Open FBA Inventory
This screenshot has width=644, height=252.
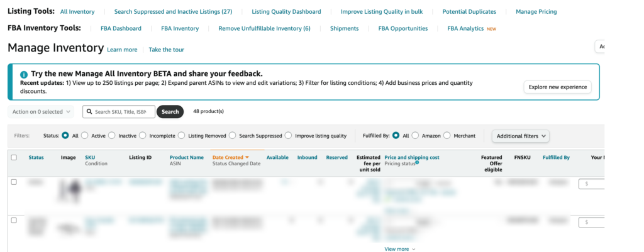click(x=180, y=28)
